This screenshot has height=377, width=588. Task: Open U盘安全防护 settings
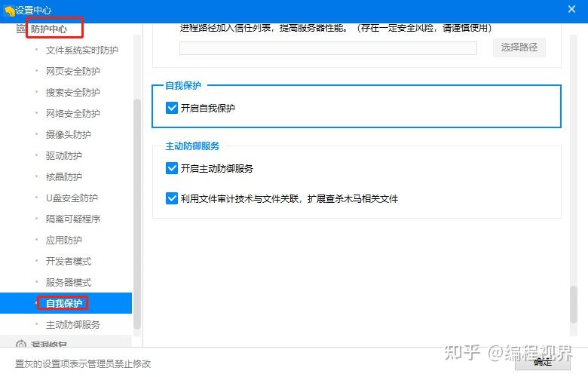pyautogui.click(x=72, y=198)
